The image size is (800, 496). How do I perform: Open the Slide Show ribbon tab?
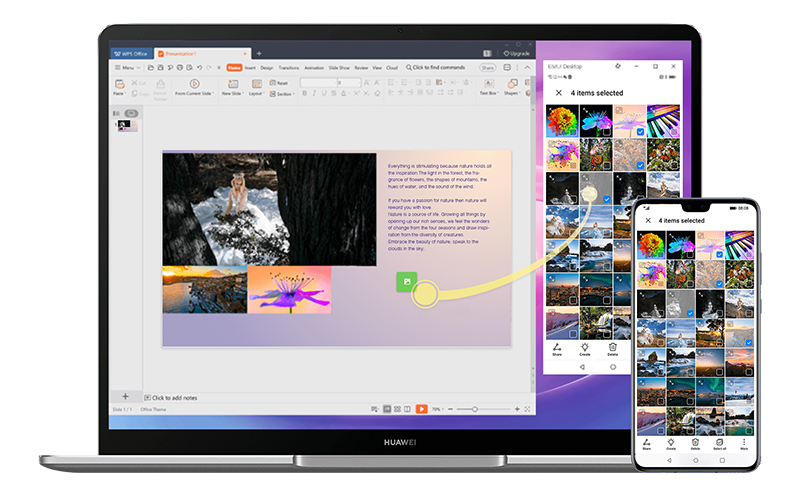click(x=339, y=67)
